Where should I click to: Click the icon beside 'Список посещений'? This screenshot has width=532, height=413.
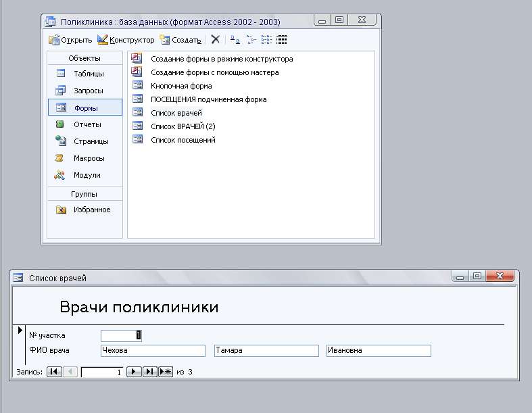click(137, 139)
